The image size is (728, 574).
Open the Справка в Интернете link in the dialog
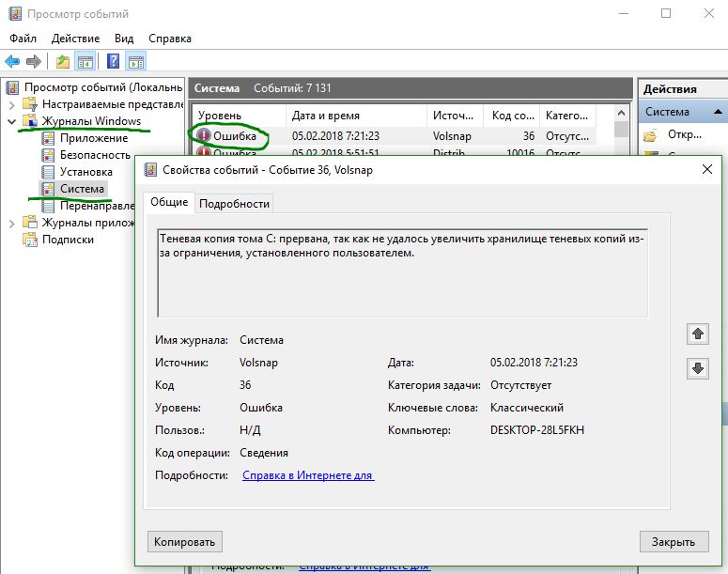[x=308, y=475]
